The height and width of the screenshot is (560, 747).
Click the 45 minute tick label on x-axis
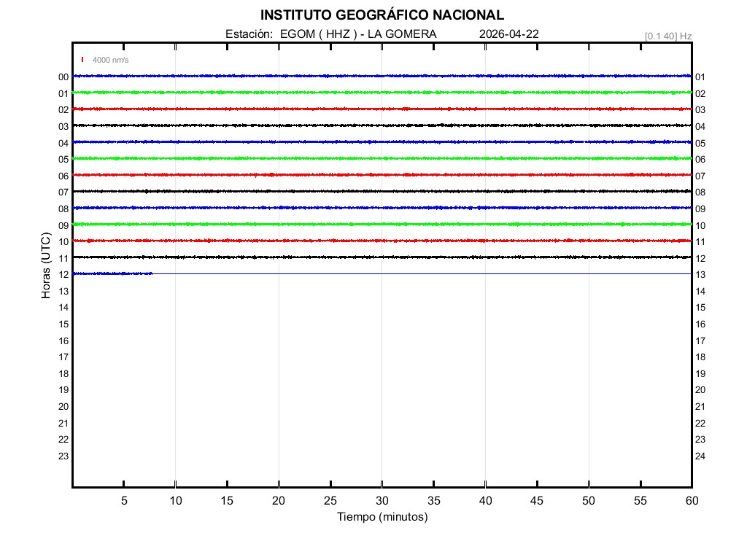pos(536,500)
